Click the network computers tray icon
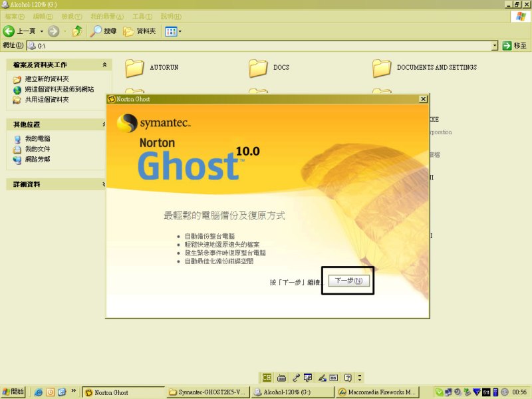Image resolution: width=532 pixels, height=399 pixels. point(448,392)
